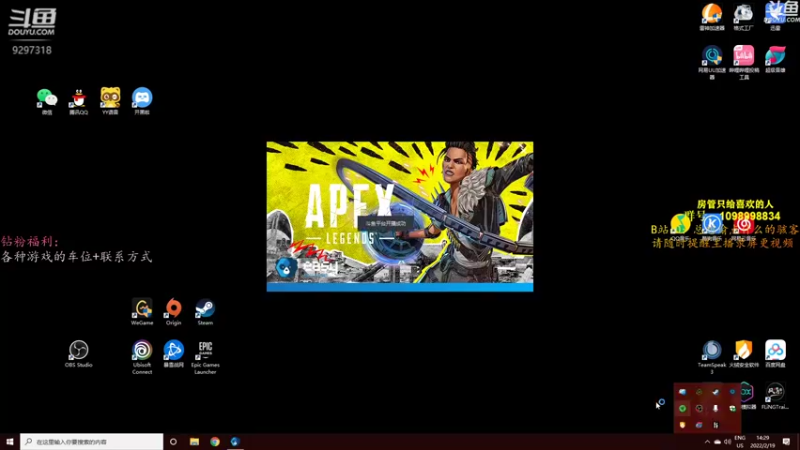
Task: Click the orange shield tray overflow icon
Action: pyautogui.click(x=682, y=424)
